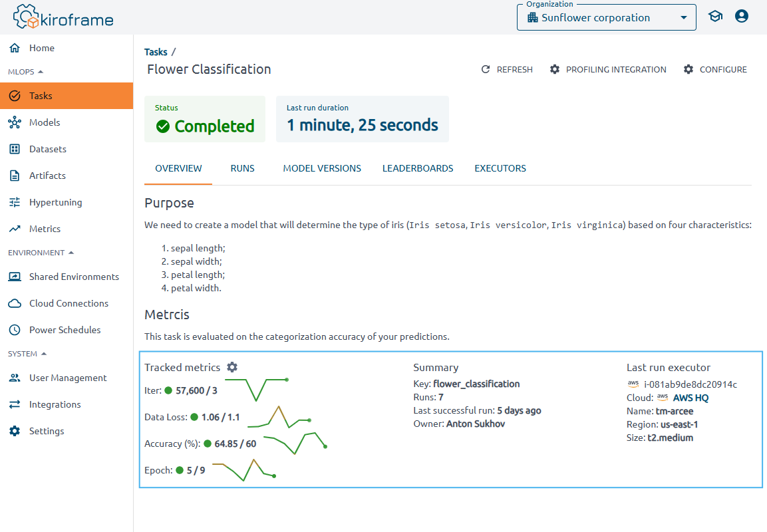The image size is (767, 532).
Task: Open the LEADERBOARDS tab
Action: 418,168
